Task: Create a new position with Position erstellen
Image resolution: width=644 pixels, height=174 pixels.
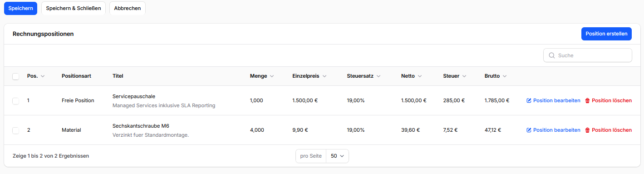Action: (x=606, y=34)
